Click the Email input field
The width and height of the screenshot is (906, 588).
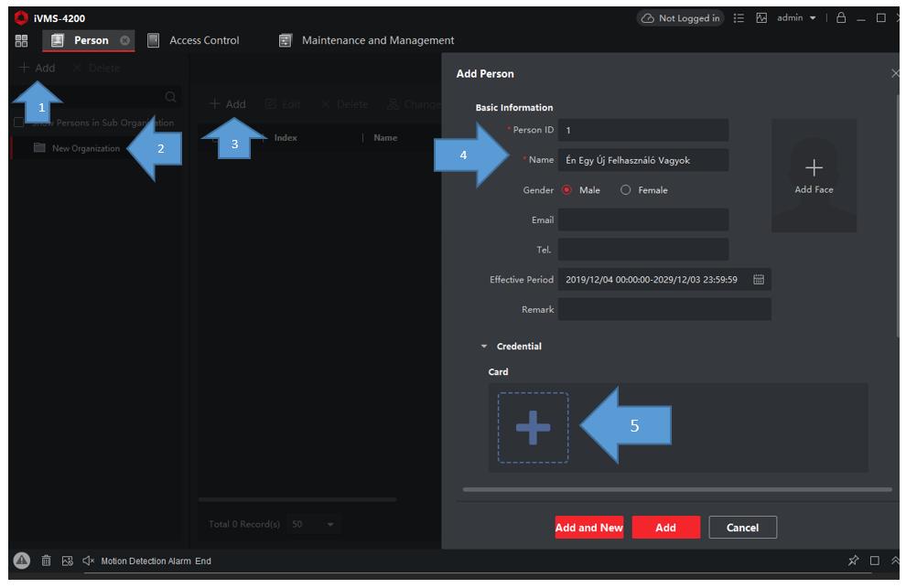(x=643, y=220)
